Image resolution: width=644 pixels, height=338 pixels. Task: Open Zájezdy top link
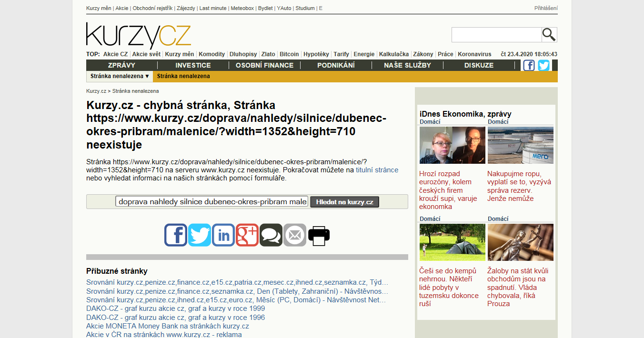[186, 8]
